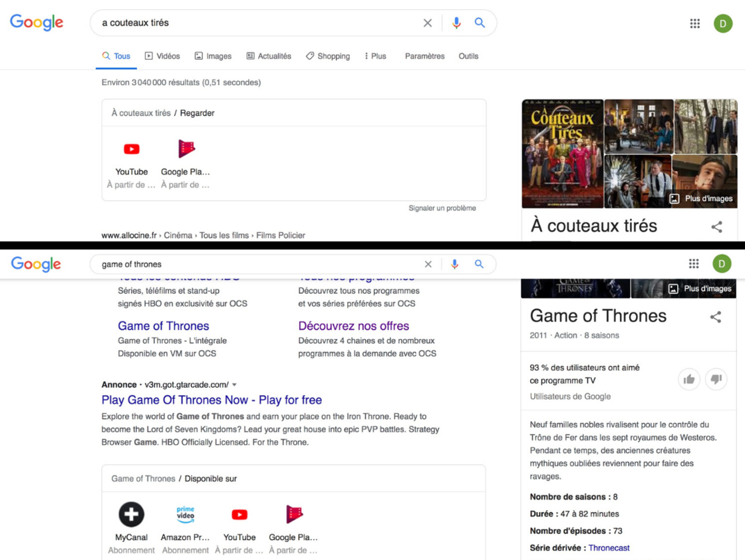Submit the 'a couteaux tirés' search with magnifier
The width and height of the screenshot is (745, 560).
point(480,23)
